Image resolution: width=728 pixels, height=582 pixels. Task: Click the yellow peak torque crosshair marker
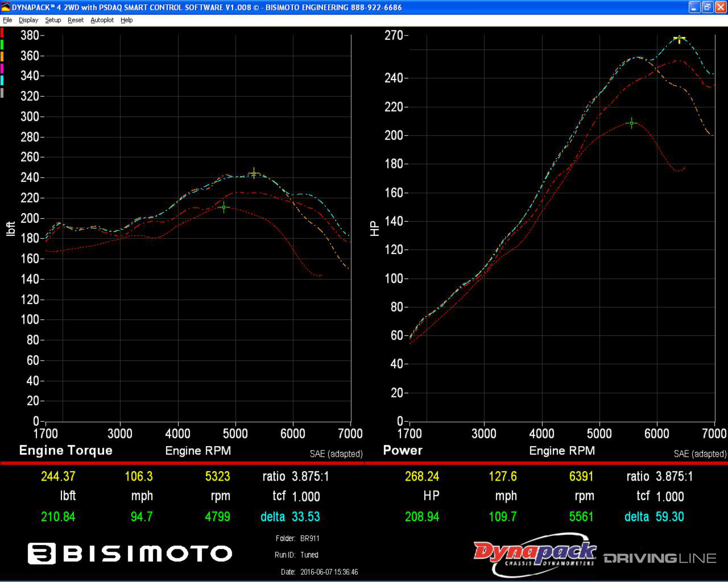[x=254, y=173]
